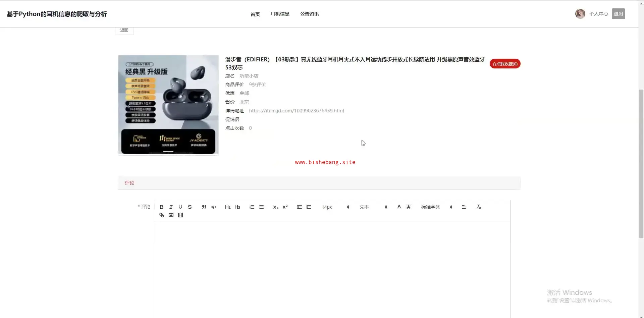Insert a video into the comment

(x=180, y=215)
